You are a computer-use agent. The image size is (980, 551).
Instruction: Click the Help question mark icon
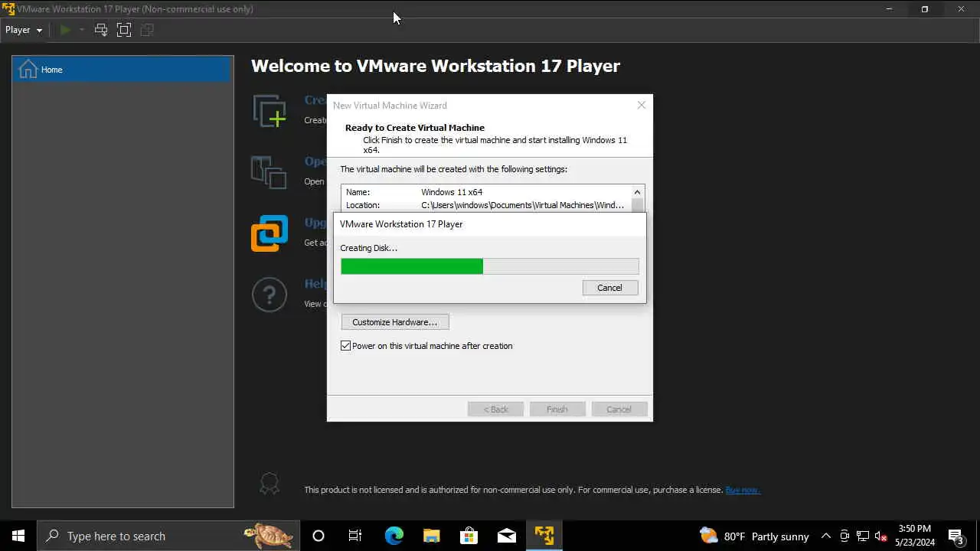[269, 295]
